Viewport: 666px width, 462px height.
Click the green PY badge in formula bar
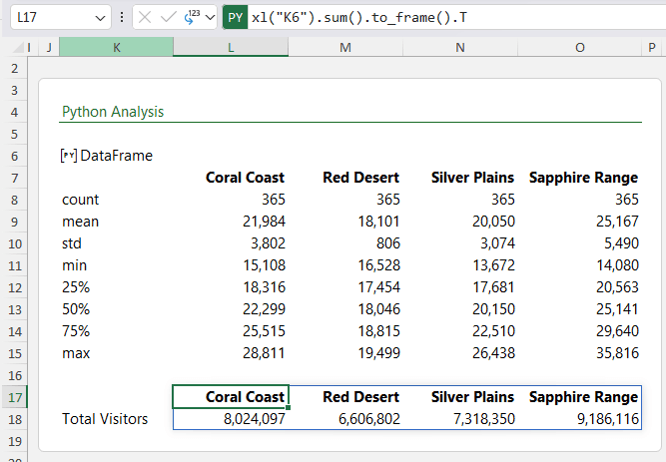[x=235, y=17]
